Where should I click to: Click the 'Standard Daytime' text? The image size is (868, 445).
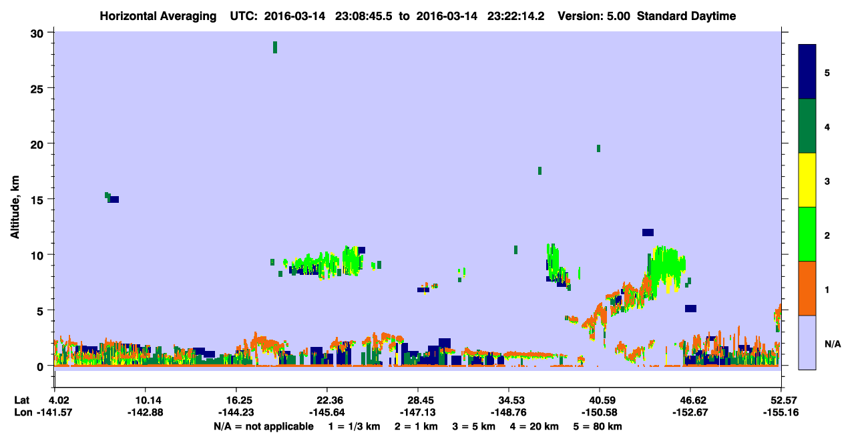(x=686, y=16)
